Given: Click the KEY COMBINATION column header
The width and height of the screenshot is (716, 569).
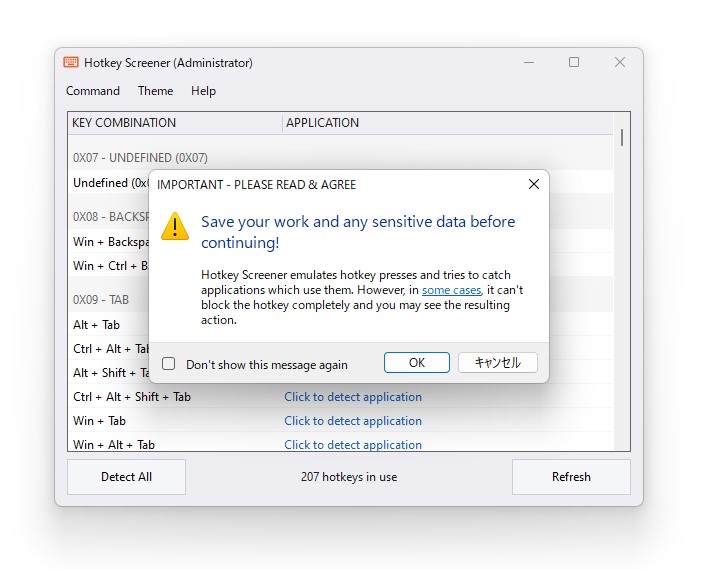Looking at the screenshot, I should (124, 123).
